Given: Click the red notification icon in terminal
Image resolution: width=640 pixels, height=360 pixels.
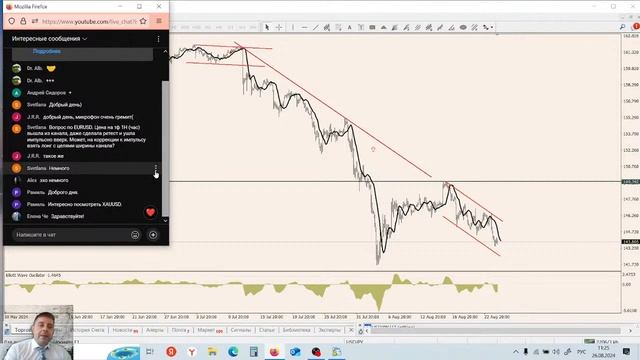Looking at the screenshot, I should (x=636, y=27).
